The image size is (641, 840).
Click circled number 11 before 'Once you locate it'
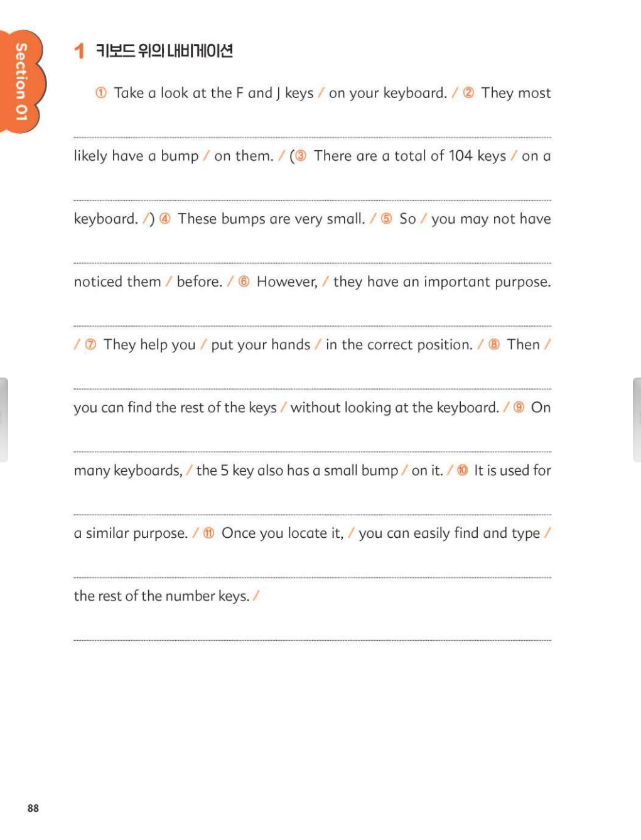tap(209, 533)
